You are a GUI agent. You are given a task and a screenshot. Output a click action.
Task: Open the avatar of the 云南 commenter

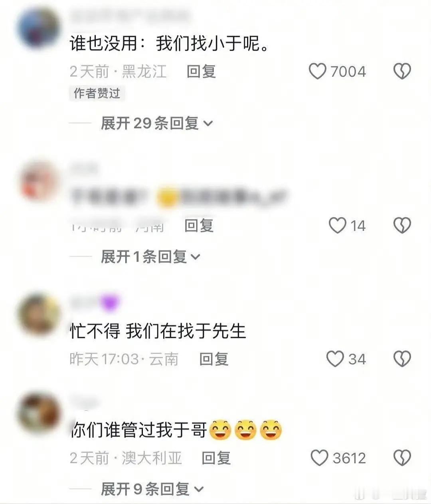[x=38, y=314]
